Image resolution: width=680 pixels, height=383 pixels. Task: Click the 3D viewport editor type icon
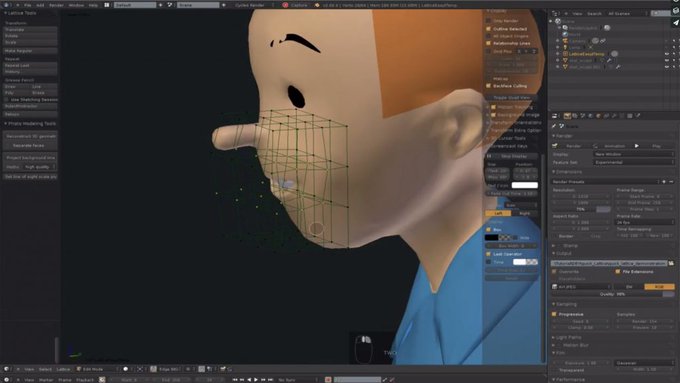pos(7,369)
